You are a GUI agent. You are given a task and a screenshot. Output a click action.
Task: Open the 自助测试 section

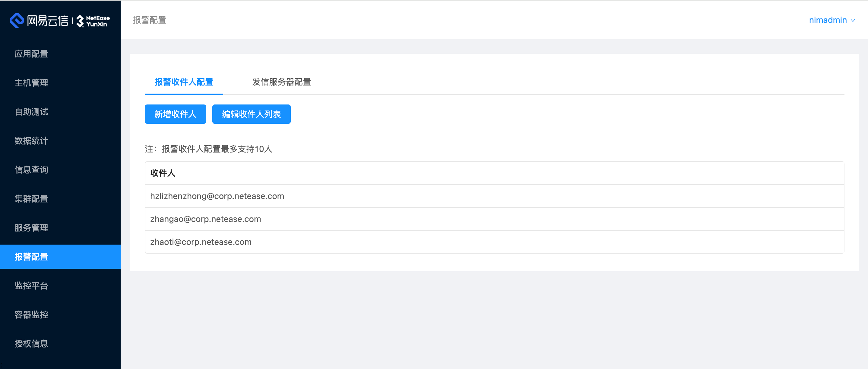pyautogui.click(x=31, y=112)
